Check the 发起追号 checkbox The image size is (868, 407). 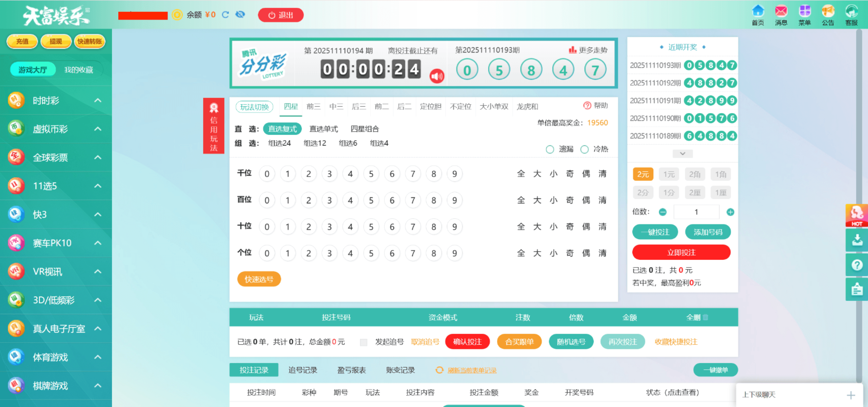tap(363, 342)
